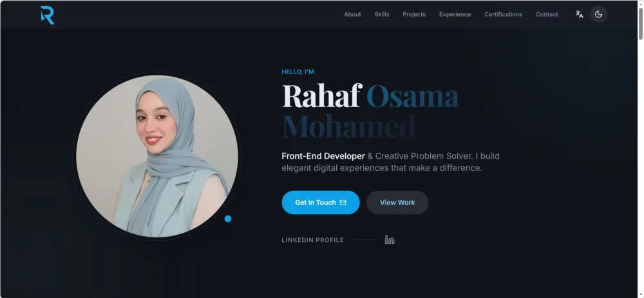Click scrollbar down arrow
This screenshot has height=298, width=644.
click(x=641, y=295)
